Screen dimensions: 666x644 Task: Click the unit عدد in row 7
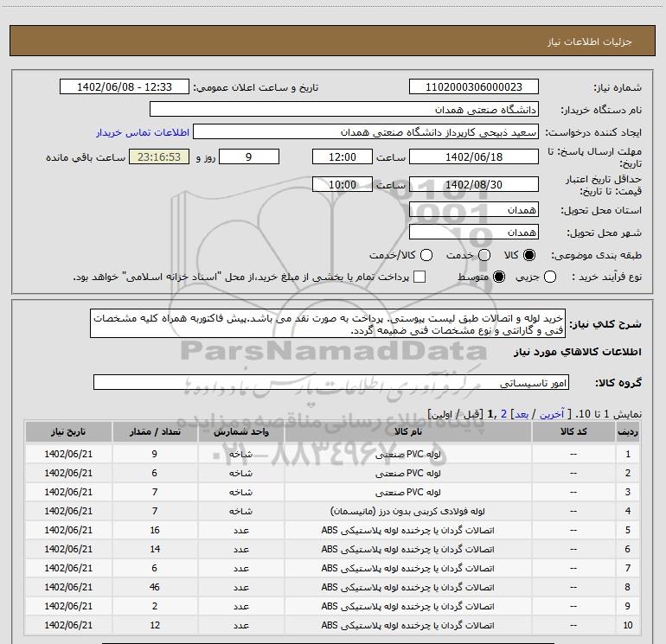[x=240, y=568]
